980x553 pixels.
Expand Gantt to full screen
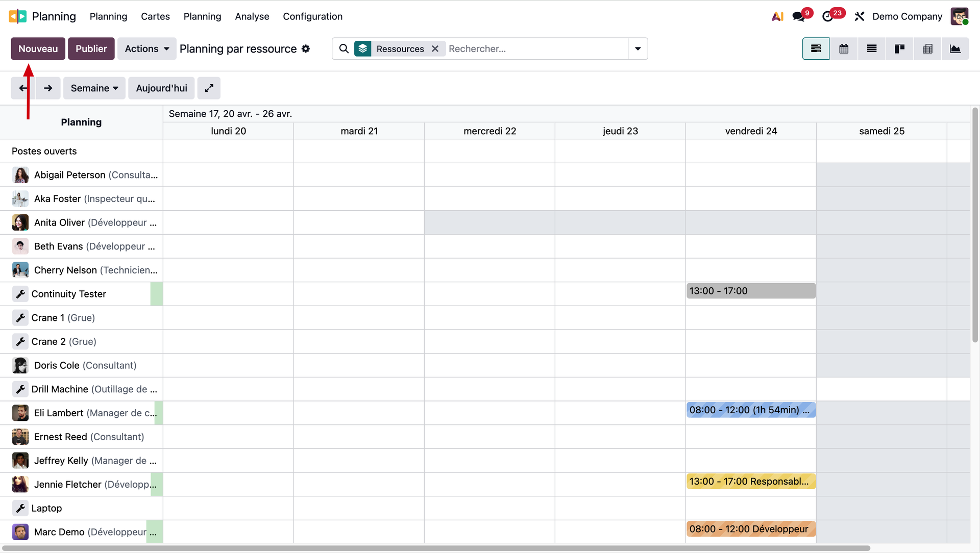pyautogui.click(x=209, y=88)
